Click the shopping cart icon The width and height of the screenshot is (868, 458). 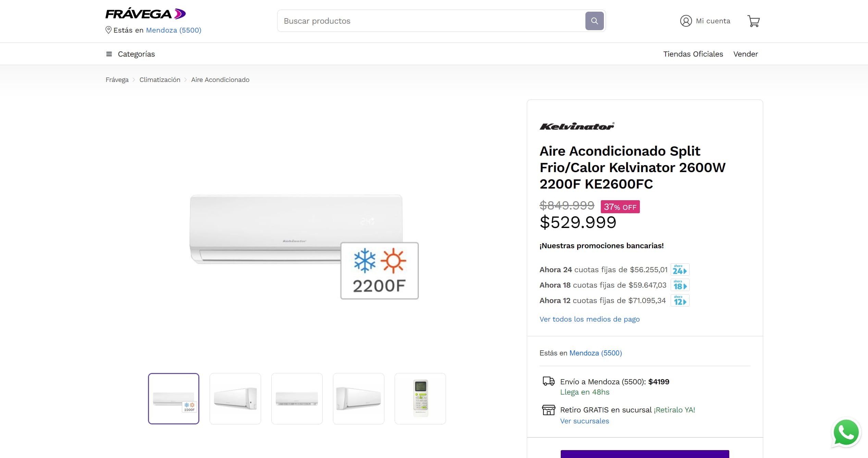click(754, 21)
